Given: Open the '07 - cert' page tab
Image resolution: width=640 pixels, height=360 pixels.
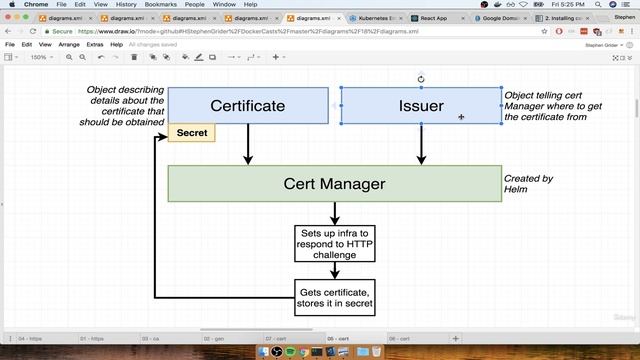Looking at the screenshot, I should [x=276, y=338].
